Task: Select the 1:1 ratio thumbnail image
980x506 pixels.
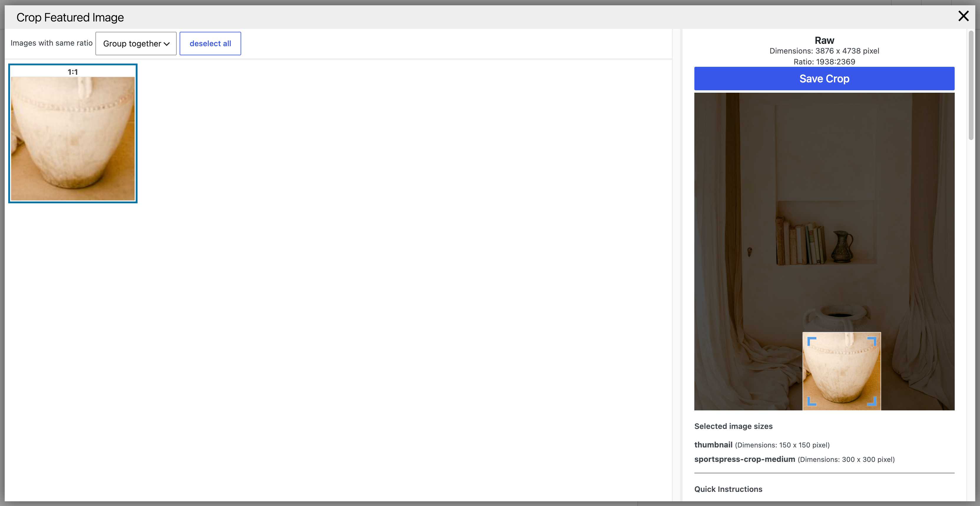Action: point(73,138)
